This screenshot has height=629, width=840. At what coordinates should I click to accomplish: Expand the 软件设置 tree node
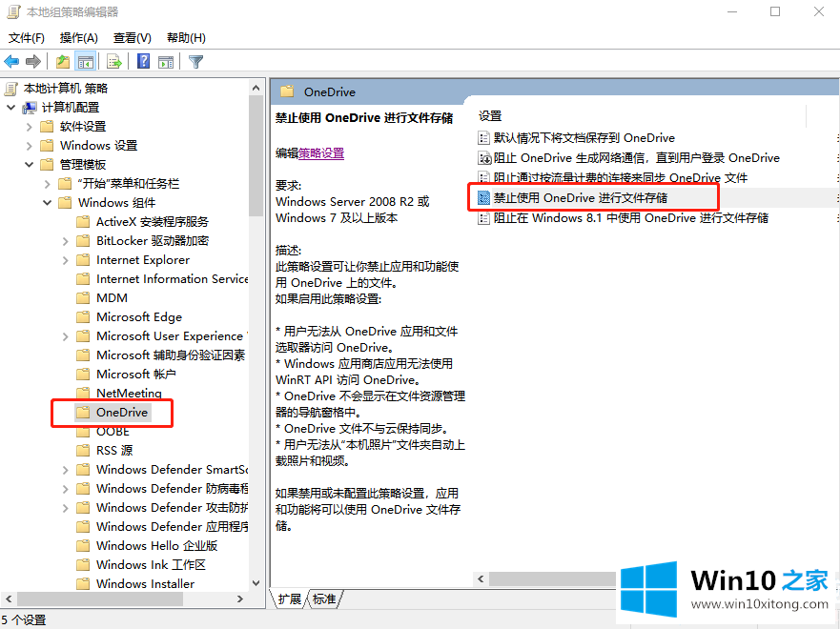(x=29, y=127)
